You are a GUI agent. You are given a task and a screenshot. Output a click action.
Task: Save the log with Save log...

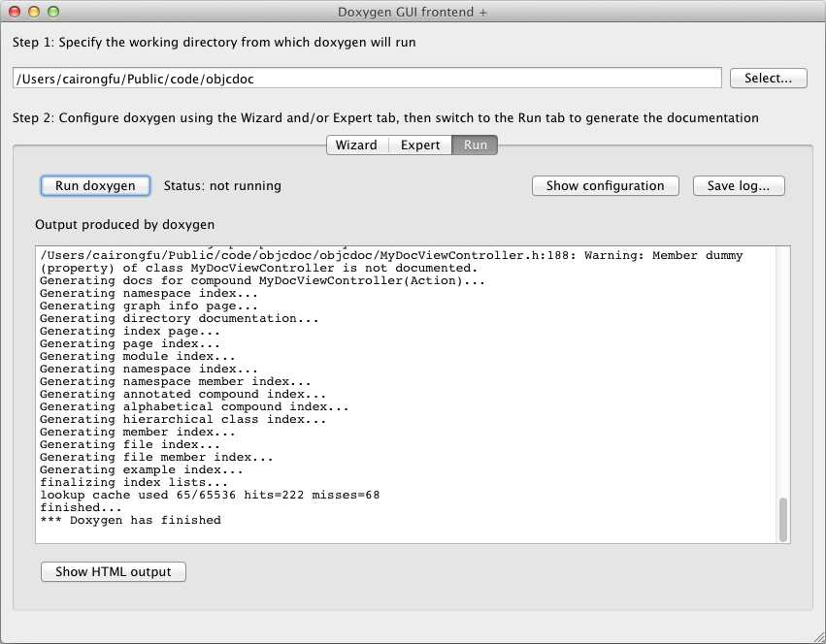point(739,186)
